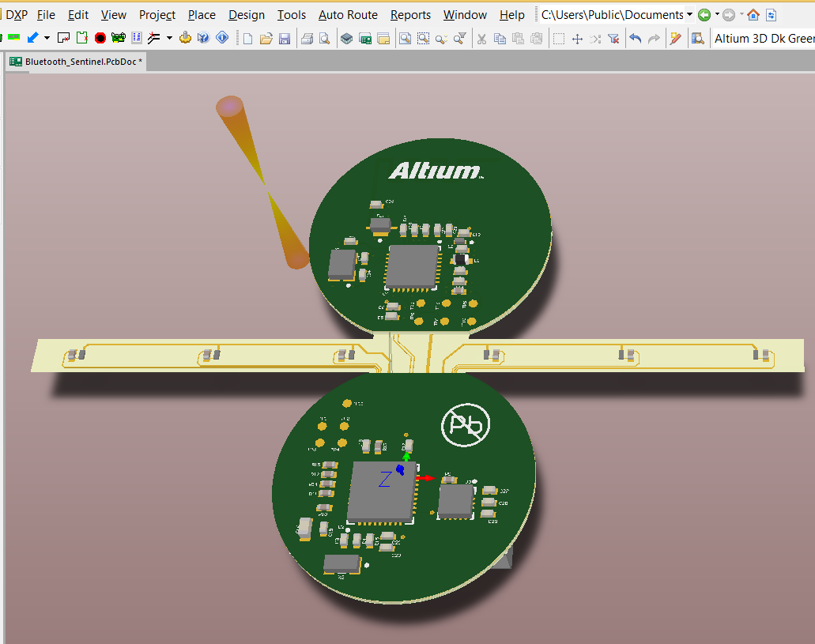Open the Tools menu
The image size is (815, 644).
[291, 15]
